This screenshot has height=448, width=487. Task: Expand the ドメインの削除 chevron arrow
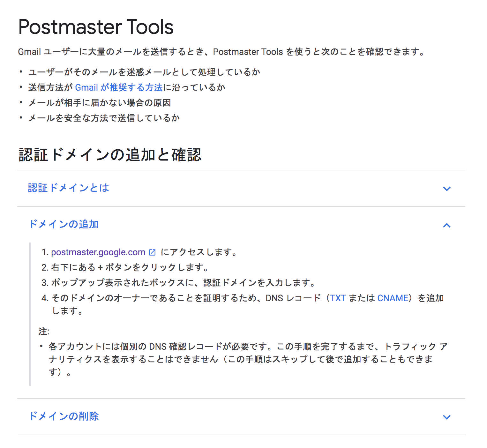pyautogui.click(x=446, y=417)
